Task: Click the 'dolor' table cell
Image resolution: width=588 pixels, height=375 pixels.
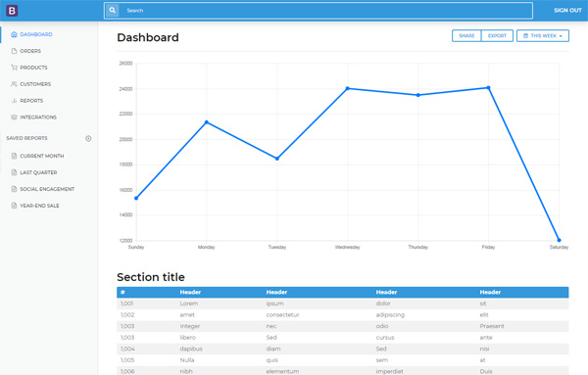Action: (383, 304)
